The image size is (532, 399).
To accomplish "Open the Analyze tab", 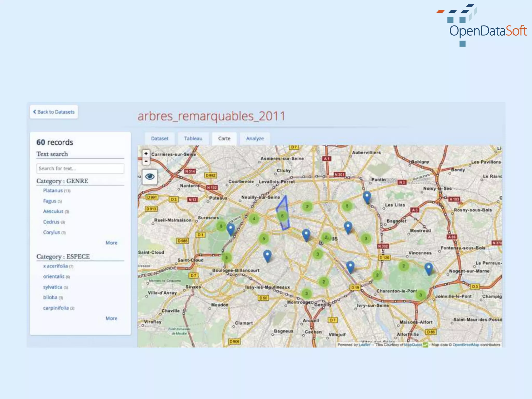I will pos(255,138).
